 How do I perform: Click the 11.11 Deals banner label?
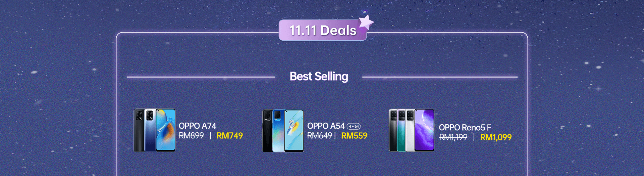[323, 31]
